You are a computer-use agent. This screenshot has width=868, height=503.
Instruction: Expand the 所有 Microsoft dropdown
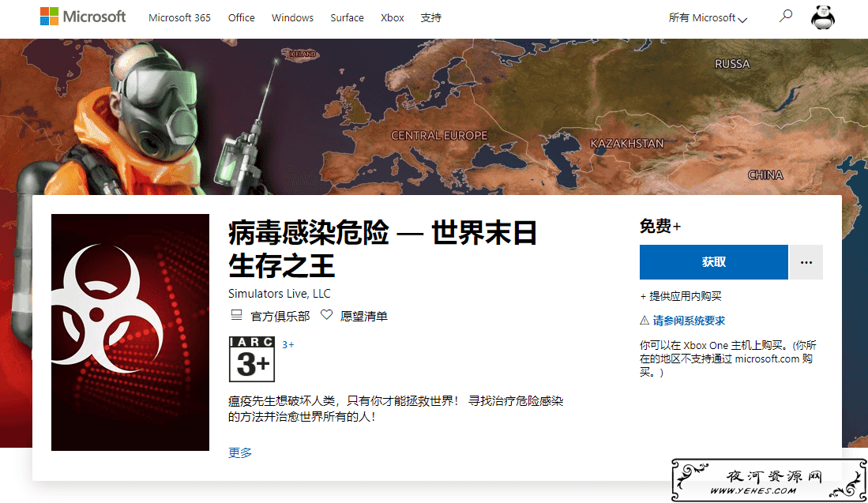tap(708, 17)
